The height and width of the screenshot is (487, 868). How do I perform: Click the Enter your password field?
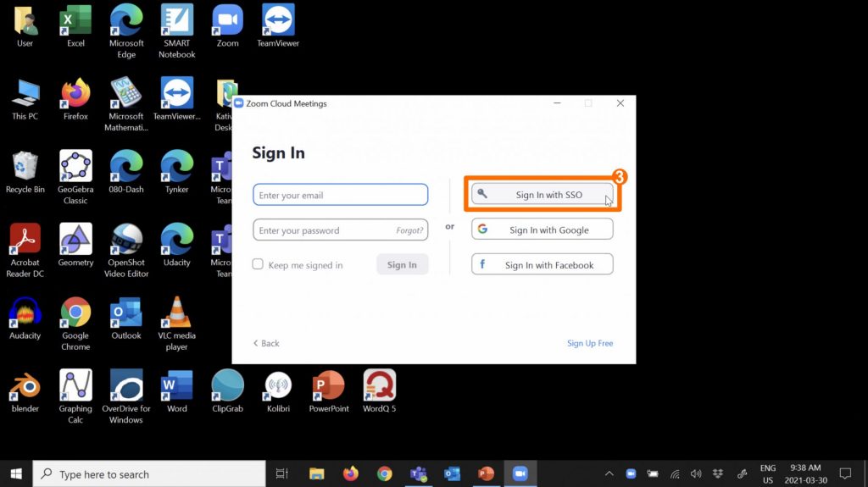322,230
